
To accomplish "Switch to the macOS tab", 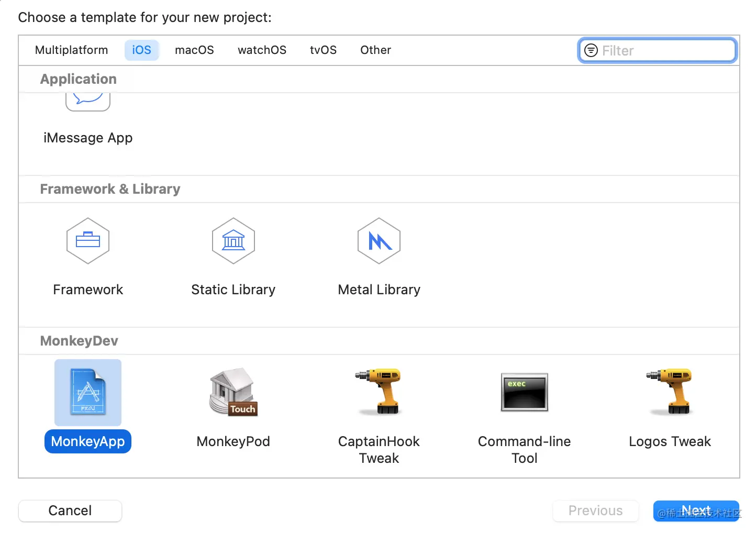I will point(194,50).
